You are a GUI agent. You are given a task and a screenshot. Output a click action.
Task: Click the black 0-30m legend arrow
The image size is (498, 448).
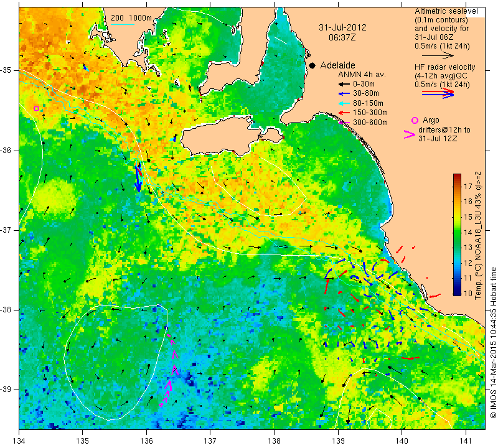(x=344, y=85)
